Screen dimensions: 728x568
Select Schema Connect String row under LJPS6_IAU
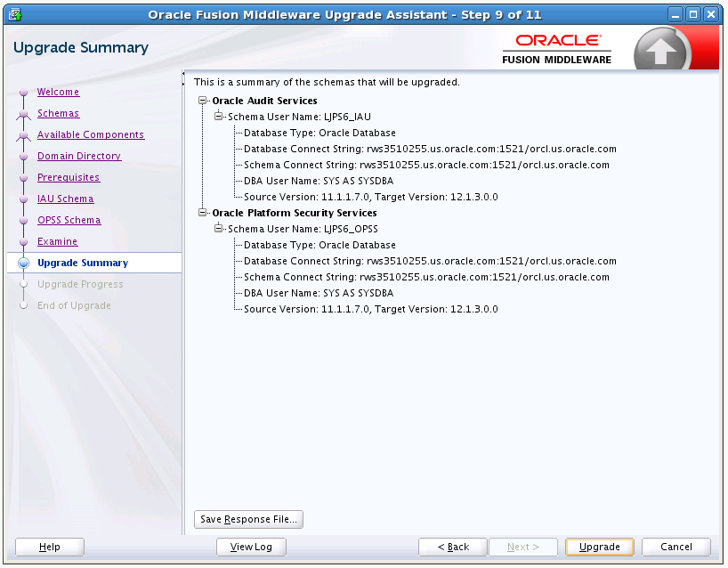coord(426,165)
